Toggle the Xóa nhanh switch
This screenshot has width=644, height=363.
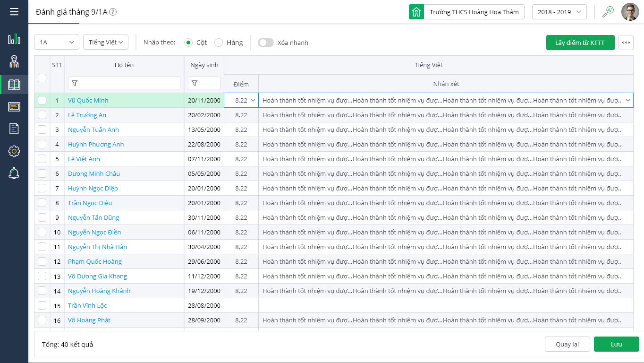266,43
